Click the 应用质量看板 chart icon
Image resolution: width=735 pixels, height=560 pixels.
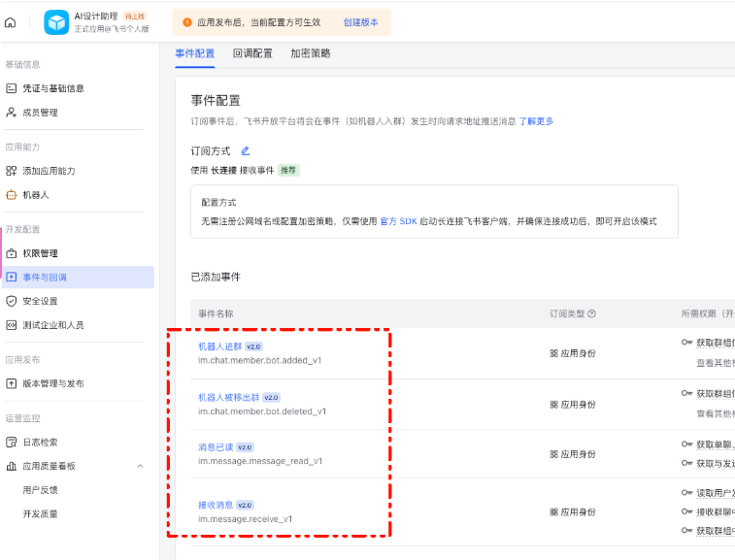point(12,466)
